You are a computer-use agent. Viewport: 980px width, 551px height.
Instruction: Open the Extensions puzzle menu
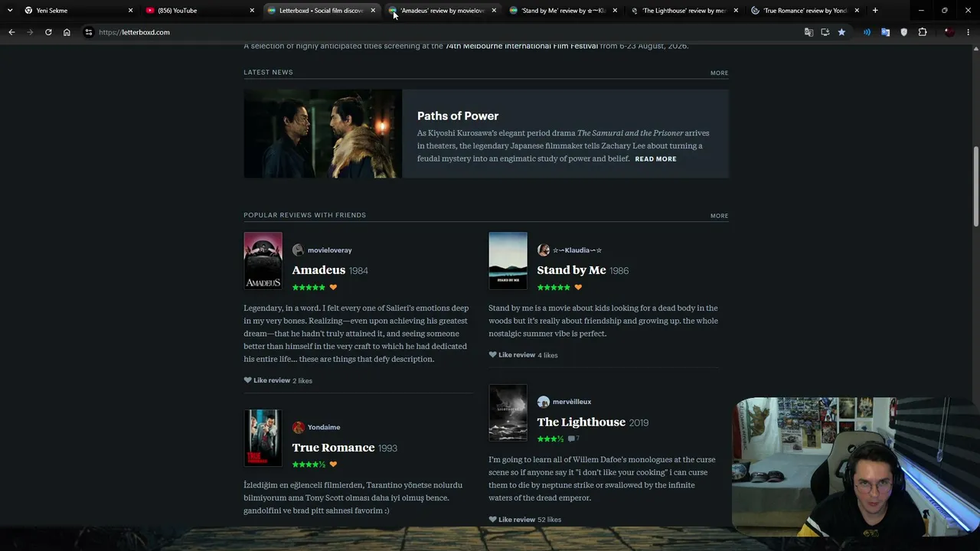(x=922, y=32)
